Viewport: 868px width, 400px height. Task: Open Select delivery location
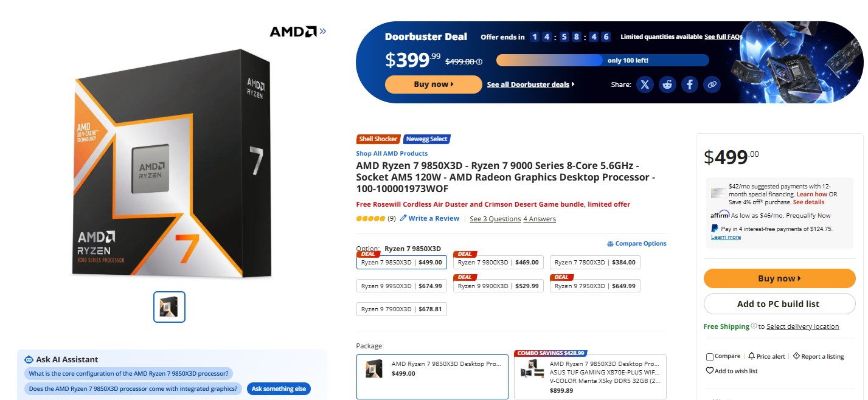pyautogui.click(x=802, y=326)
